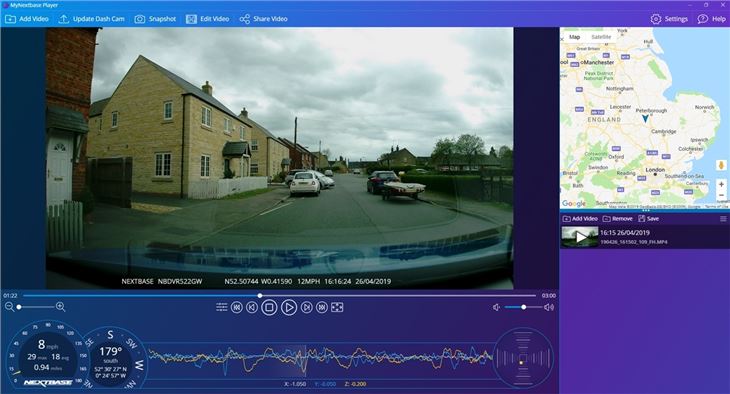This screenshot has width=730, height=394.
Task: Click Add Video in top toolbar
Action: tap(27, 19)
